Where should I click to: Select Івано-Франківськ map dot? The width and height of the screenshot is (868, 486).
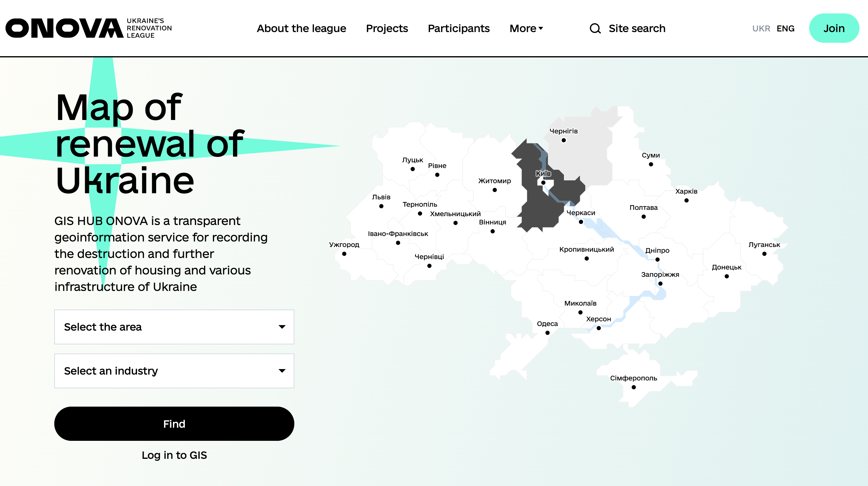pos(398,243)
